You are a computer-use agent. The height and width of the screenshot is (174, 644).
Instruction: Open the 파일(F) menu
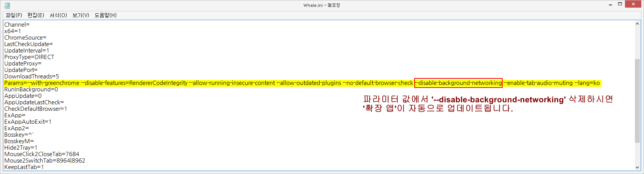click(x=14, y=15)
